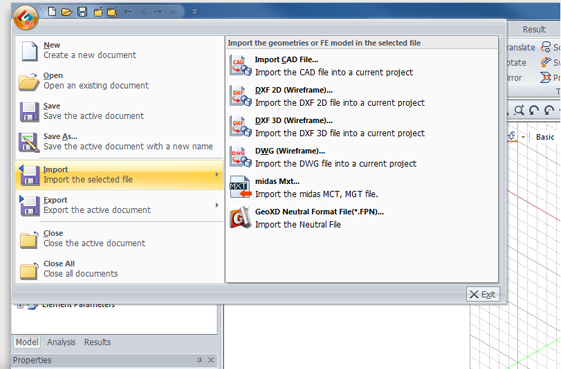Click the Mirror ribbon command

515,78
